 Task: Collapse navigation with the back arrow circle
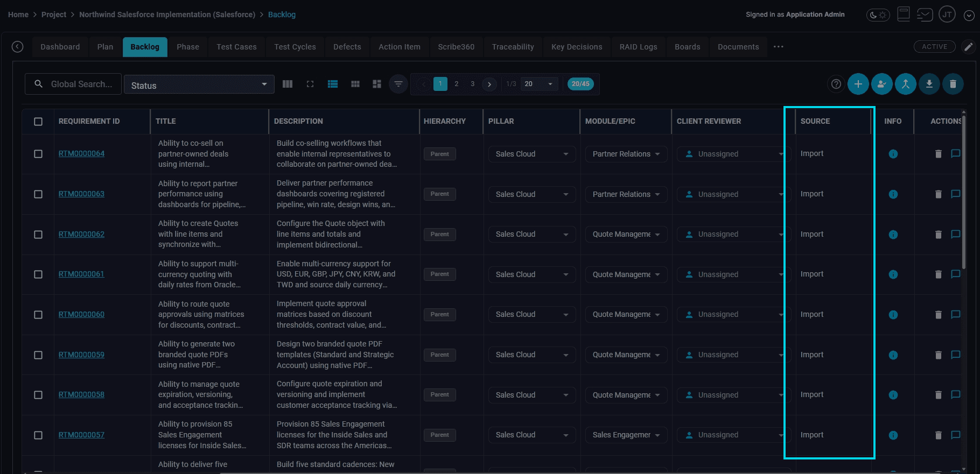18,47
